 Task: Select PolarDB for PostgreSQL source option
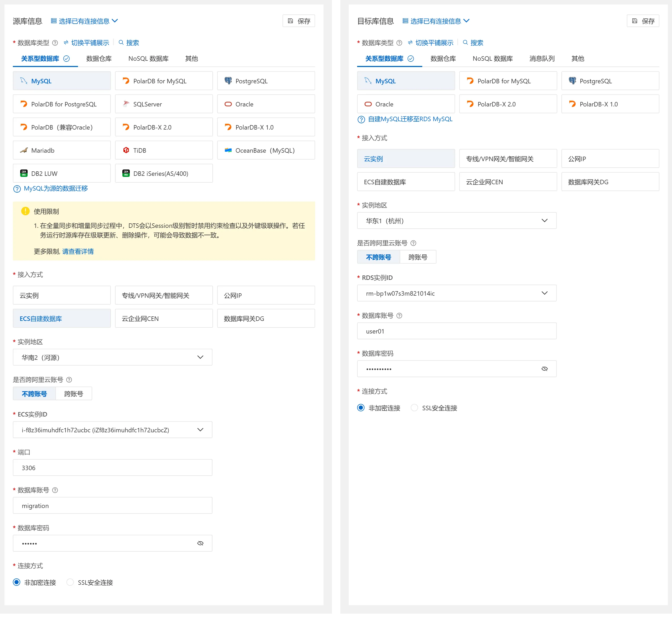[61, 104]
